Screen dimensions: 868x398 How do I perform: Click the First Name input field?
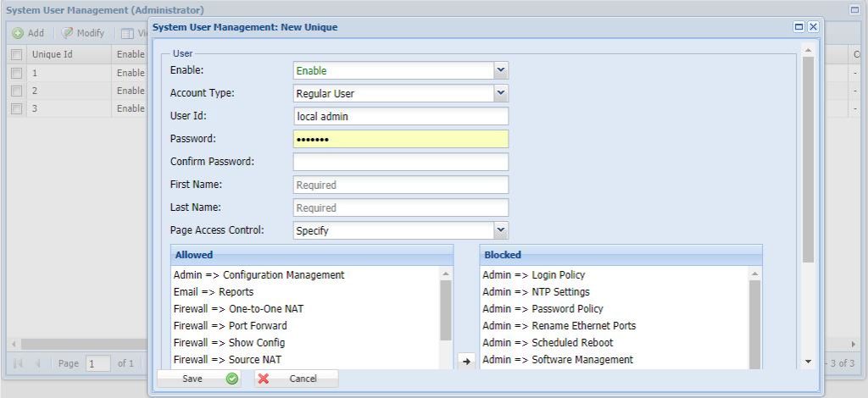pos(400,185)
